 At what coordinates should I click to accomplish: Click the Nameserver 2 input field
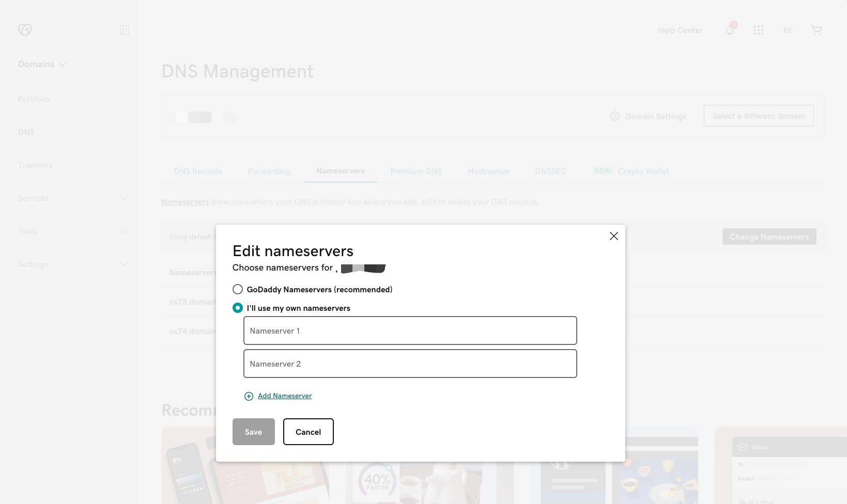410,364
